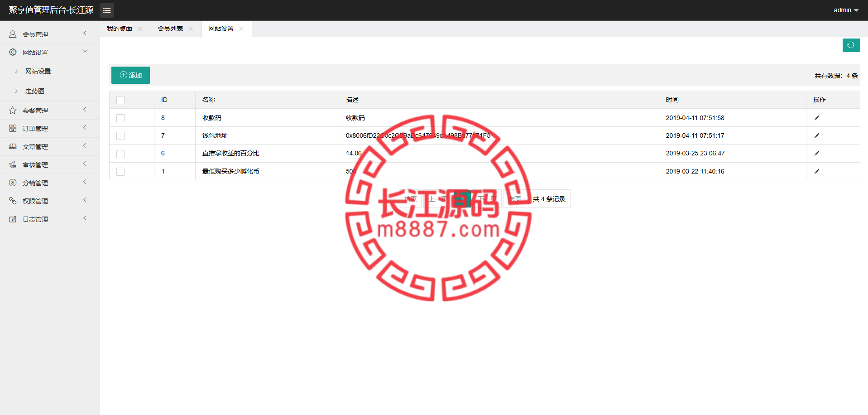Expand the 权限管理 menu chevron
Screen dimensions: 868x415
pos(85,200)
